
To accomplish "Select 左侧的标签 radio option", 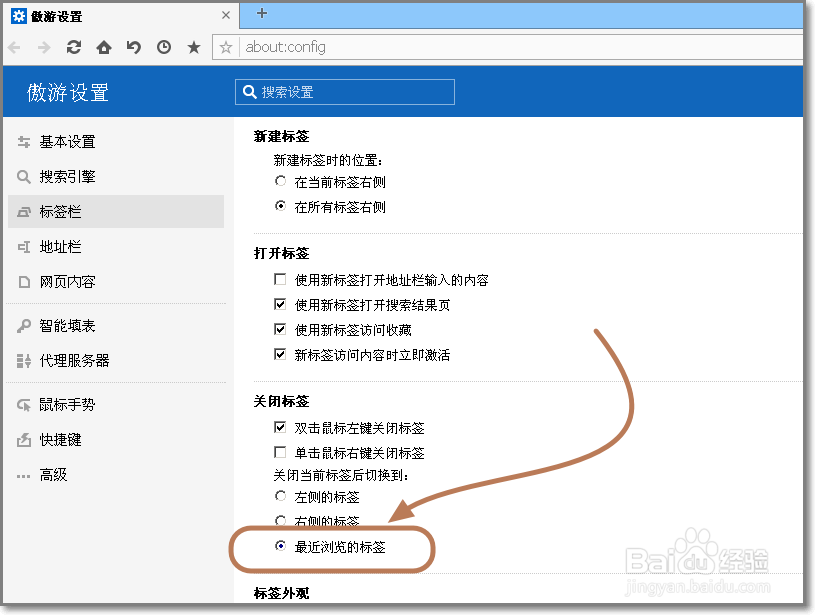I will [x=281, y=496].
